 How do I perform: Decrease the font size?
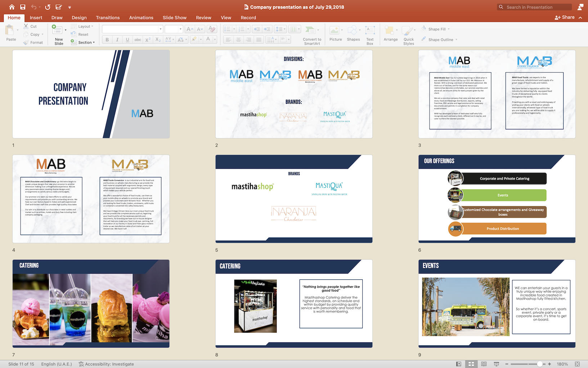(x=200, y=29)
